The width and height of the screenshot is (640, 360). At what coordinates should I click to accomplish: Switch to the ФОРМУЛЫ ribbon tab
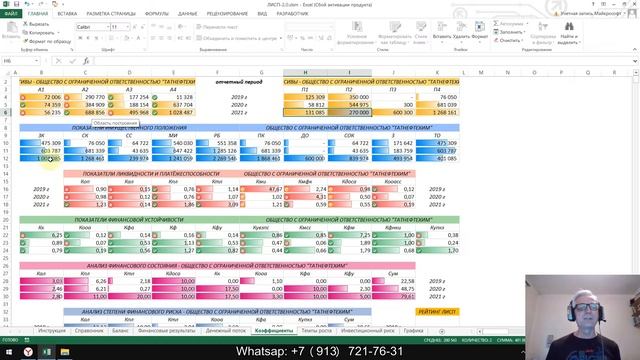[x=157, y=14]
